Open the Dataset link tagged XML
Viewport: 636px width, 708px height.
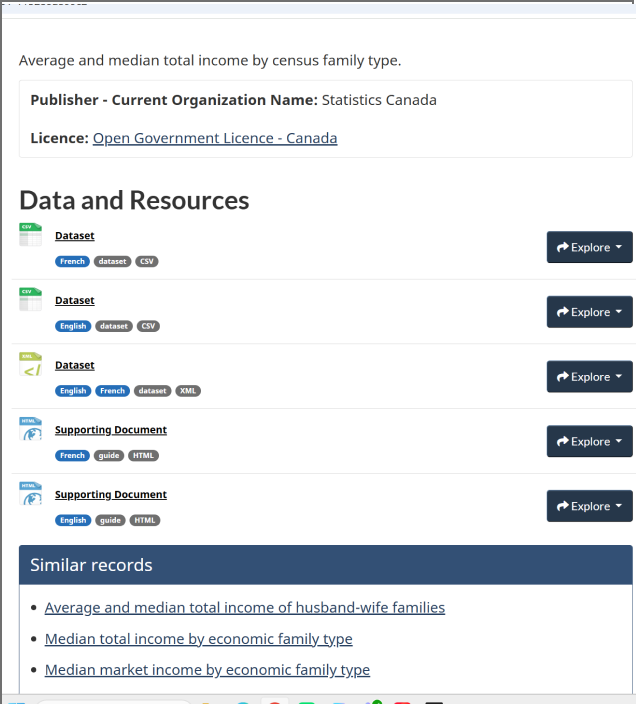point(74,365)
